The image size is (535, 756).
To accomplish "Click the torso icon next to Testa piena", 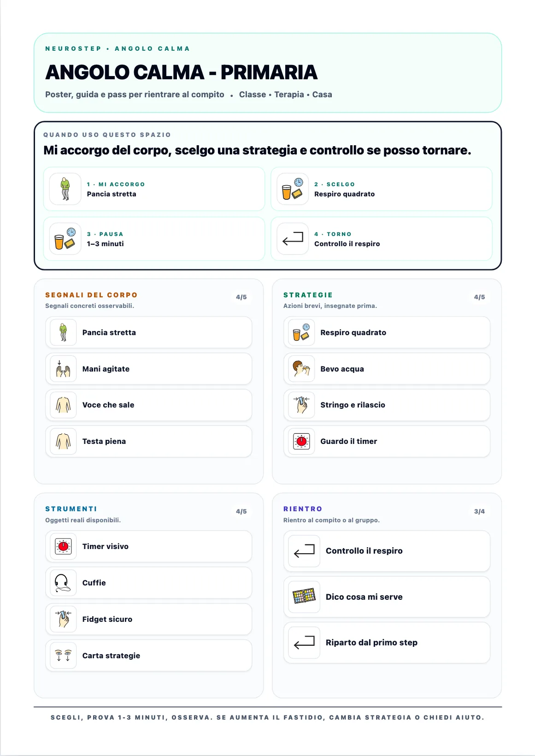I will pyautogui.click(x=63, y=441).
